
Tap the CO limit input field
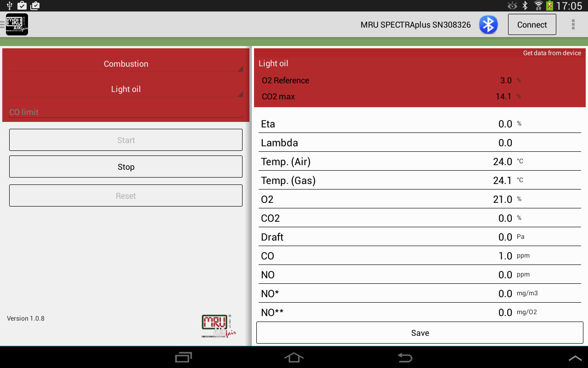point(125,112)
